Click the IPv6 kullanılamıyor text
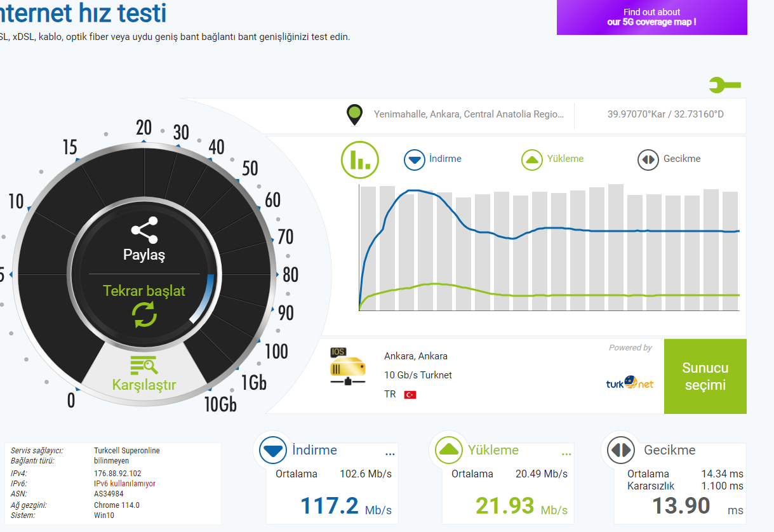The width and height of the screenshot is (774, 532). pyautogui.click(x=124, y=484)
